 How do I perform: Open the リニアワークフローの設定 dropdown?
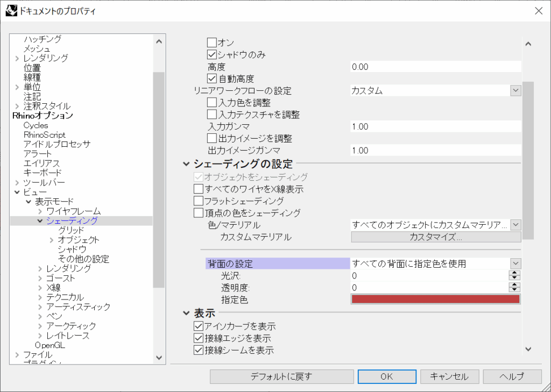coord(515,91)
